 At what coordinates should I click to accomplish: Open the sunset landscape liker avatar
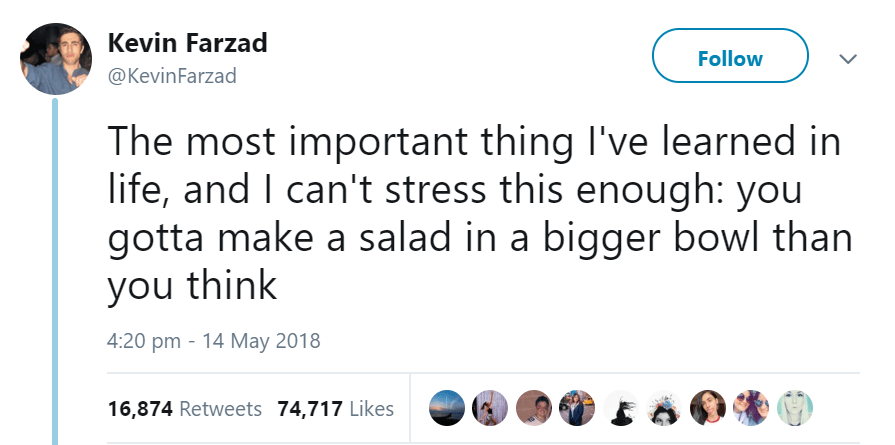pyautogui.click(x=447, y=408)
